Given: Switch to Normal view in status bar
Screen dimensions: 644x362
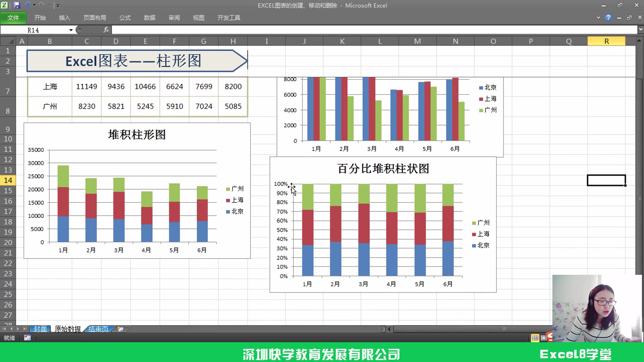Looking at the screenshot, I should point(535,338).
